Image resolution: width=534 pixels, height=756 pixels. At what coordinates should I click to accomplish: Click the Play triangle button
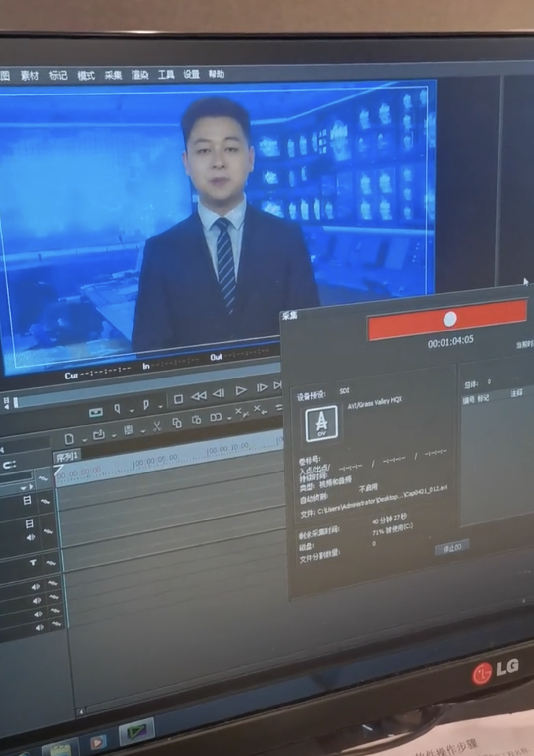point(241,391)
